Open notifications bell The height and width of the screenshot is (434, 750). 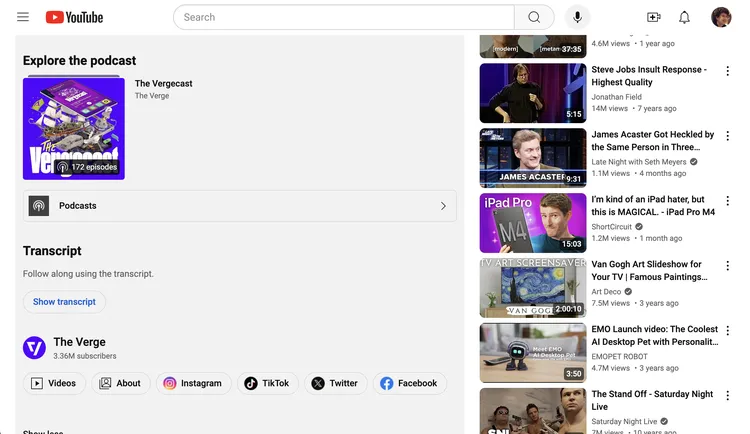click(x=684, y=17)
